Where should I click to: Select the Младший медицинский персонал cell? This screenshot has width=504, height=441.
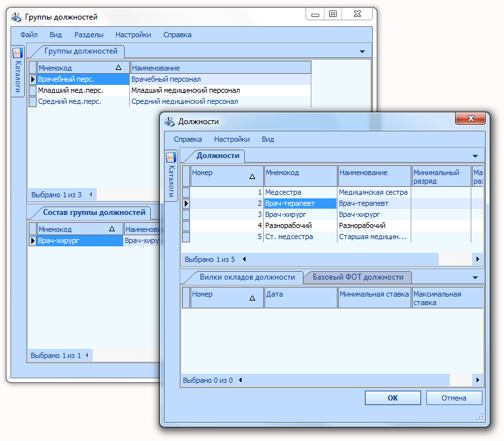click(221, 90)
